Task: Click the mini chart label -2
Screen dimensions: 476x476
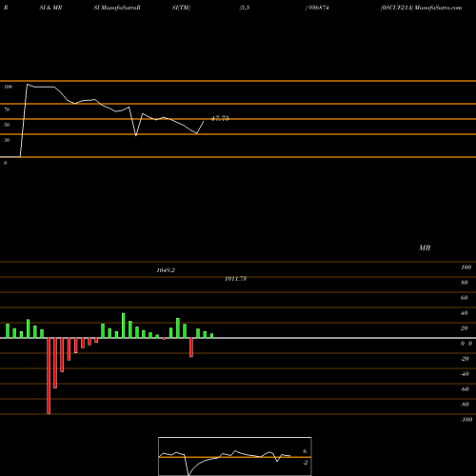Action: [x=305, y=463]
